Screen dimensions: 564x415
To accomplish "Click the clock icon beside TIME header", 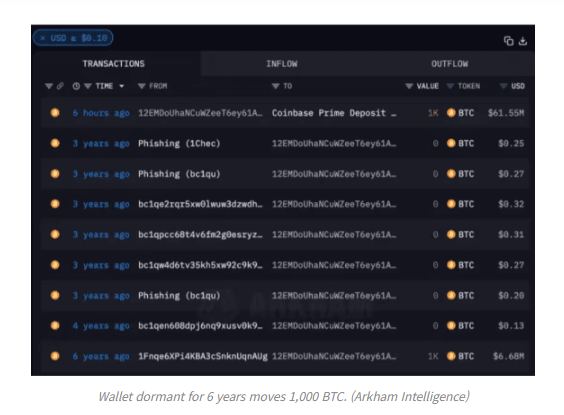I will 76,86.
